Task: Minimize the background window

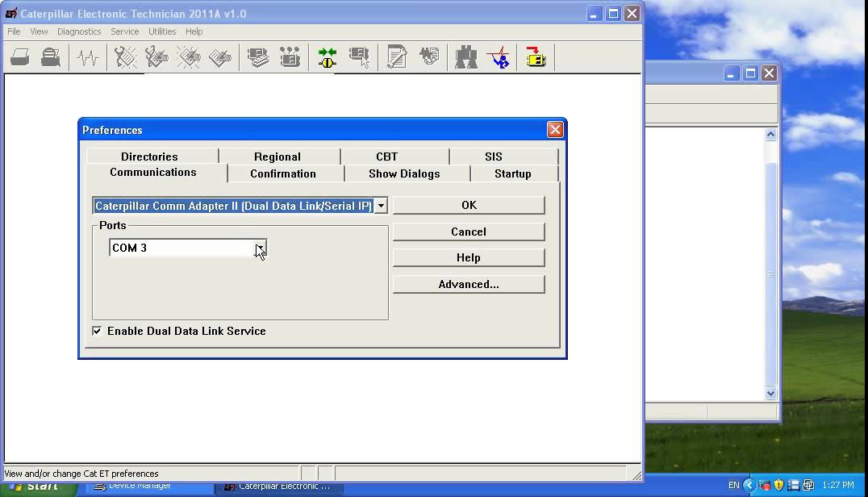Action: (x=732, y=73)
